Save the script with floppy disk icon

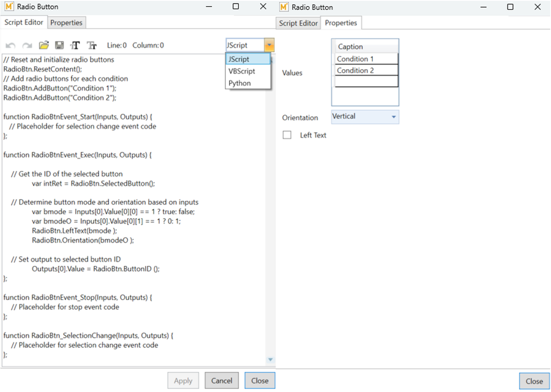pos(59,45)
